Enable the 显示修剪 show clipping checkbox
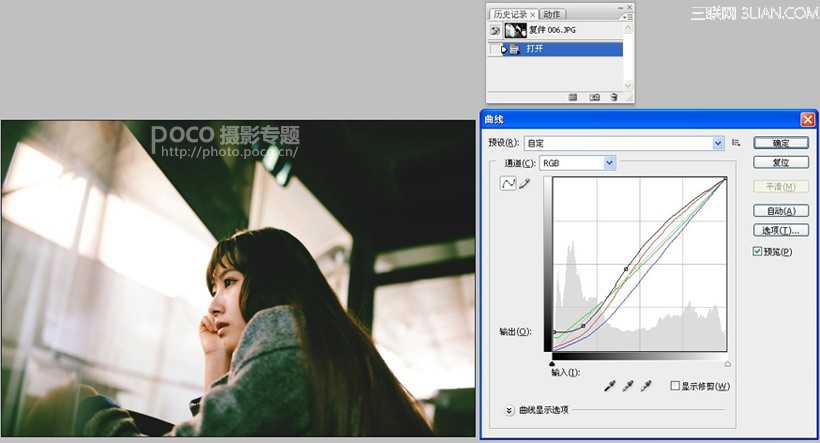This screenshot has width=820, height=443. [x=676, y=386]
